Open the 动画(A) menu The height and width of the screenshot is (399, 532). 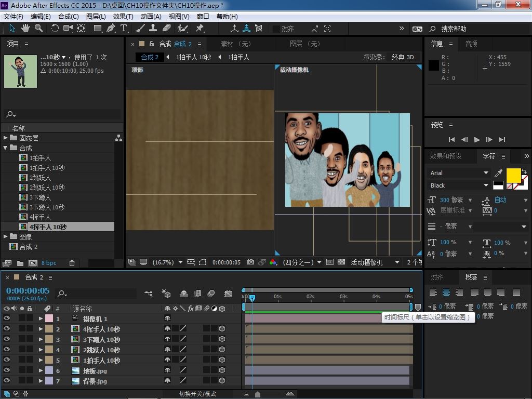(x=151, y=17)
